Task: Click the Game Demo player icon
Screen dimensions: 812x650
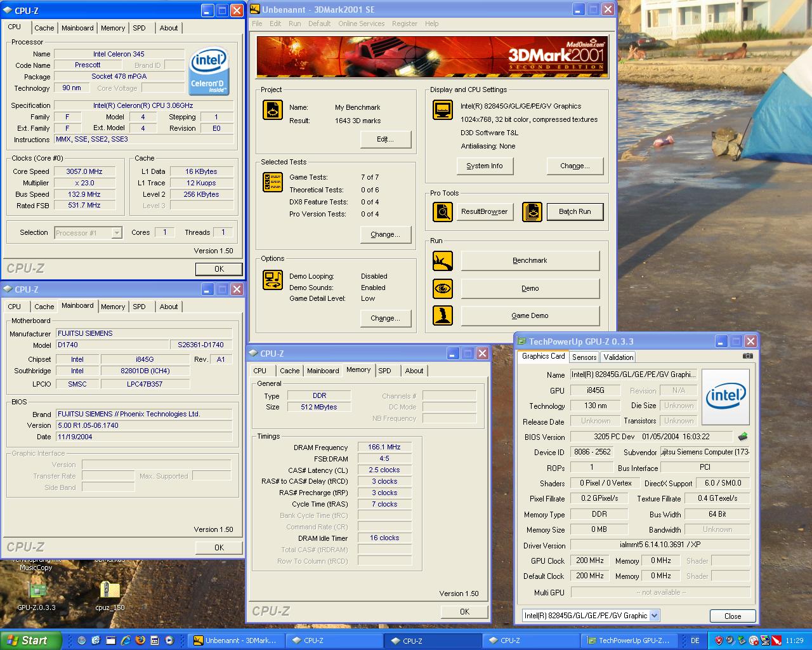Action: click(443, 315)
